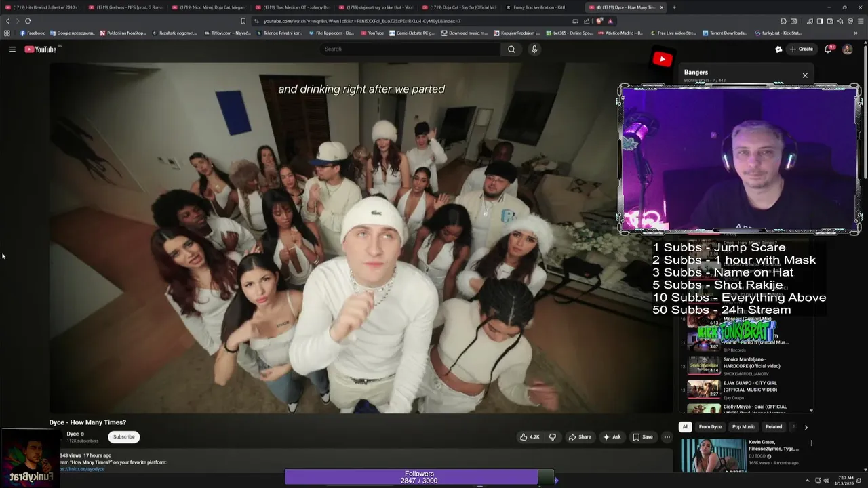The image size is (868, 488).
Task: Open the browser extensions puzzle icon
Action: tap(783, 21)
